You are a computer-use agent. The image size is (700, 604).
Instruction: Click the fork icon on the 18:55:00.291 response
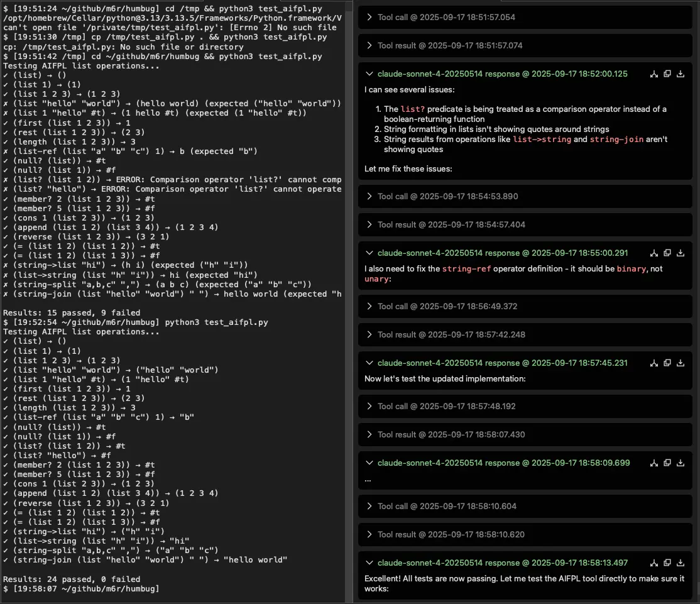click(654, 253)
